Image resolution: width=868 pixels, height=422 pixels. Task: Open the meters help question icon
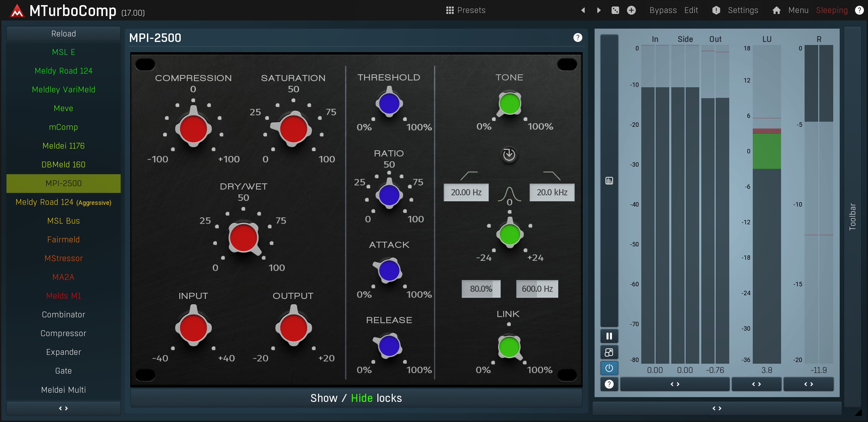tap(609, 384)
